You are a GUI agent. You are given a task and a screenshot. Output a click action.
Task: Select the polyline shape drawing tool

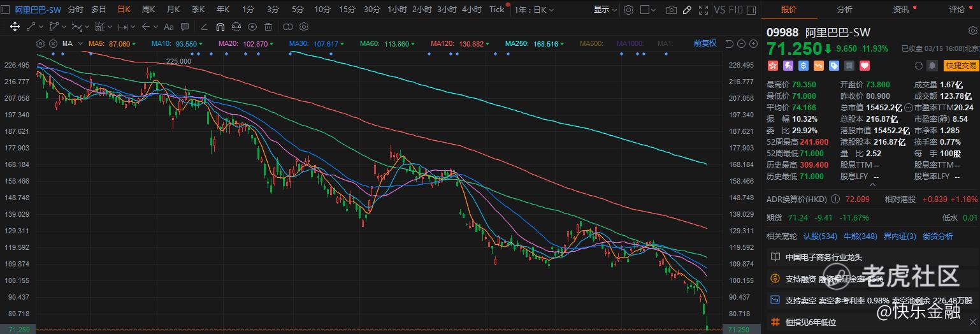point(54,27)
